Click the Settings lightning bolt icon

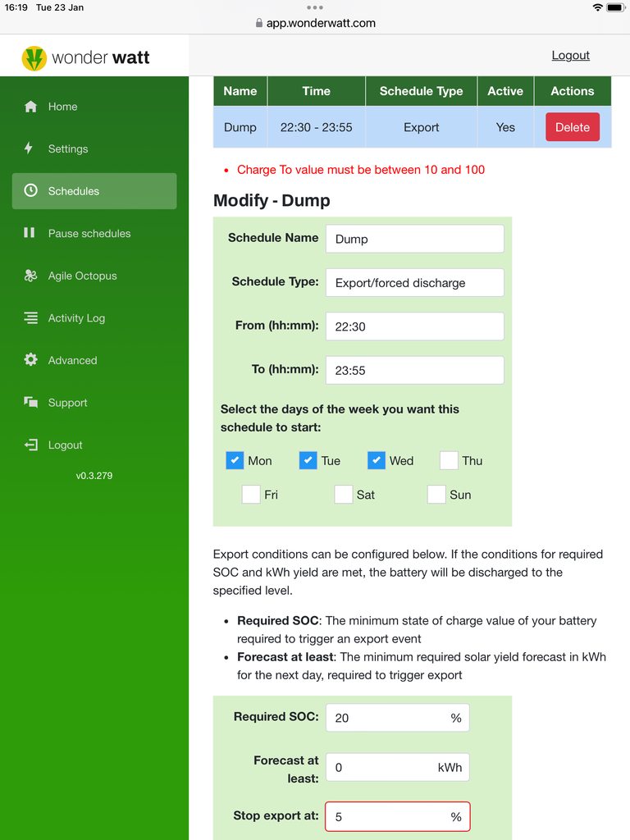[30, 148]
